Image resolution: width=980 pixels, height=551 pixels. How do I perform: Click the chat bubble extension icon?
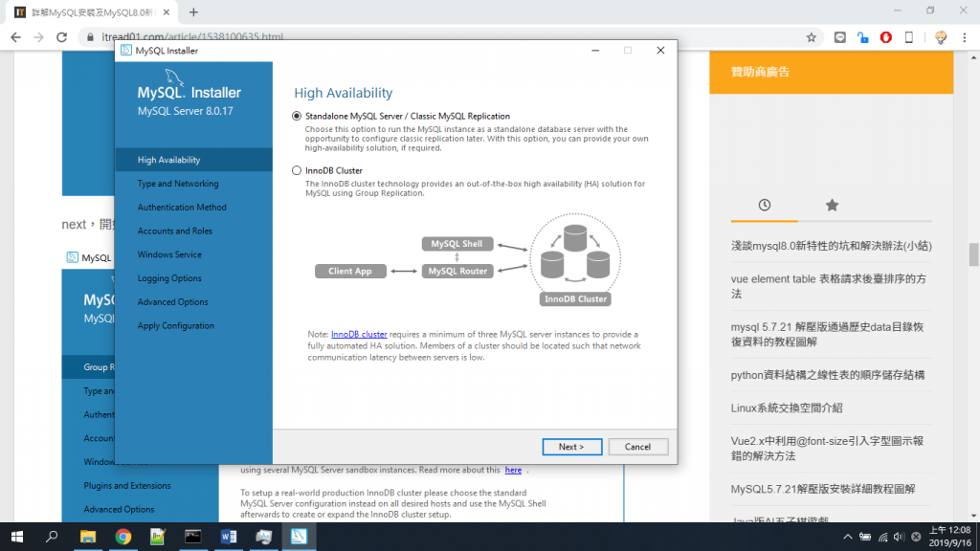[840, 37]
